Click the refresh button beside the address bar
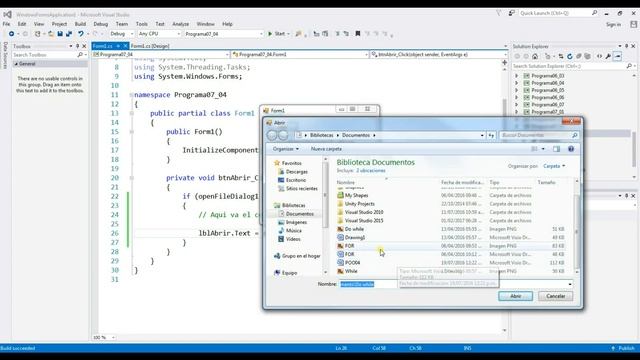640x360 pixels. (x=491, y=135)
